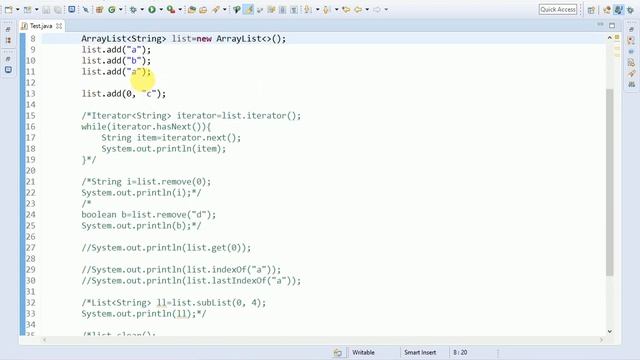This screenshot has width=640, height=360.
Task: Click the Search flashlight icon
Action: (x=216, y=9)
